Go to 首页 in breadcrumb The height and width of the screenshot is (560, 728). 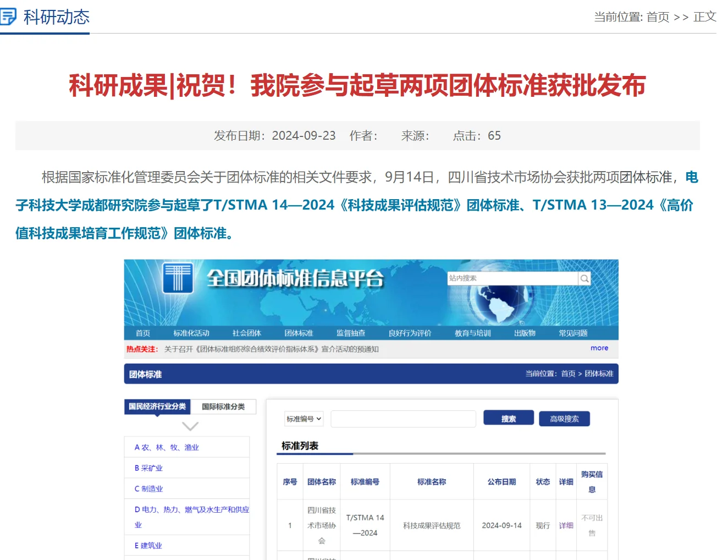click(658, 17)
